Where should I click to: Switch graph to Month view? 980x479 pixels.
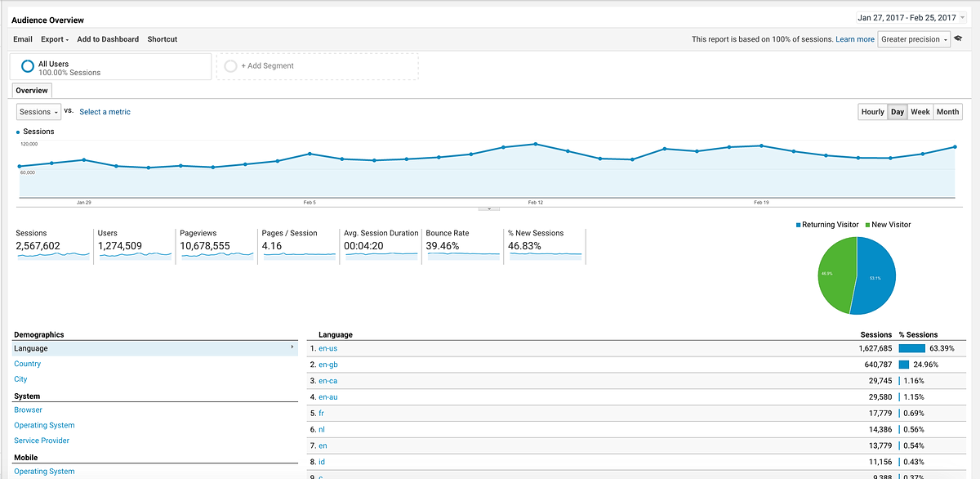[x=947, y=112]
